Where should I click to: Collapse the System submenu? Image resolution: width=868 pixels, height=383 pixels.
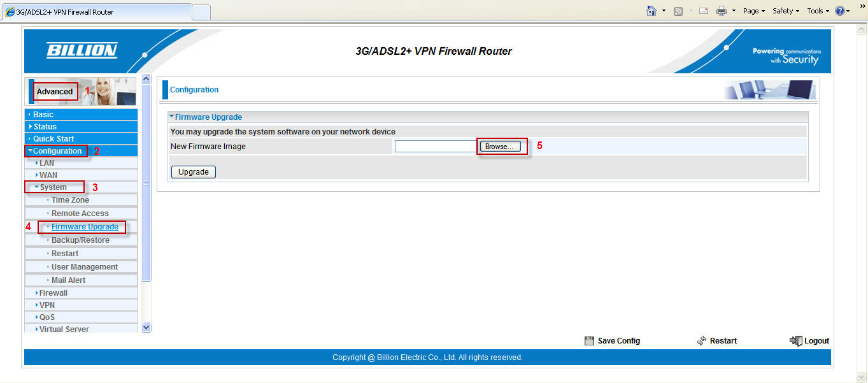tap(82, 187)
